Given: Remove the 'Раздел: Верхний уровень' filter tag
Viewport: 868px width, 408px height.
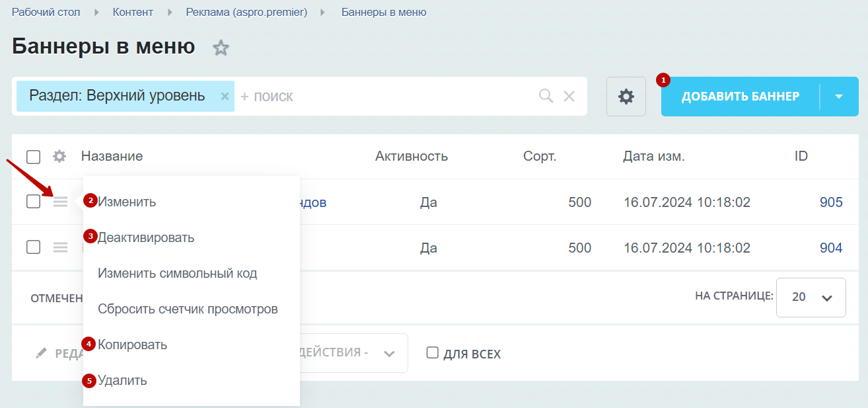Looking at the screenshot, I should click(x=225, y=97).
